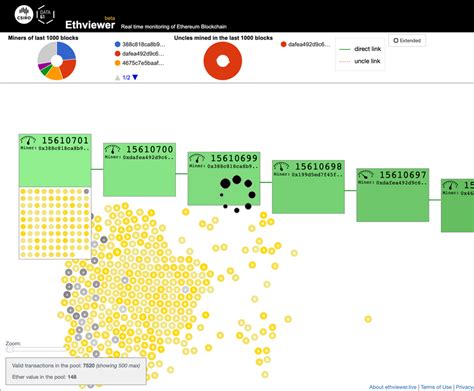The width and height of the screenshot is (474, 391).
Task: Click gauge icon on block 15610700
Action: (x=113, y=150)
